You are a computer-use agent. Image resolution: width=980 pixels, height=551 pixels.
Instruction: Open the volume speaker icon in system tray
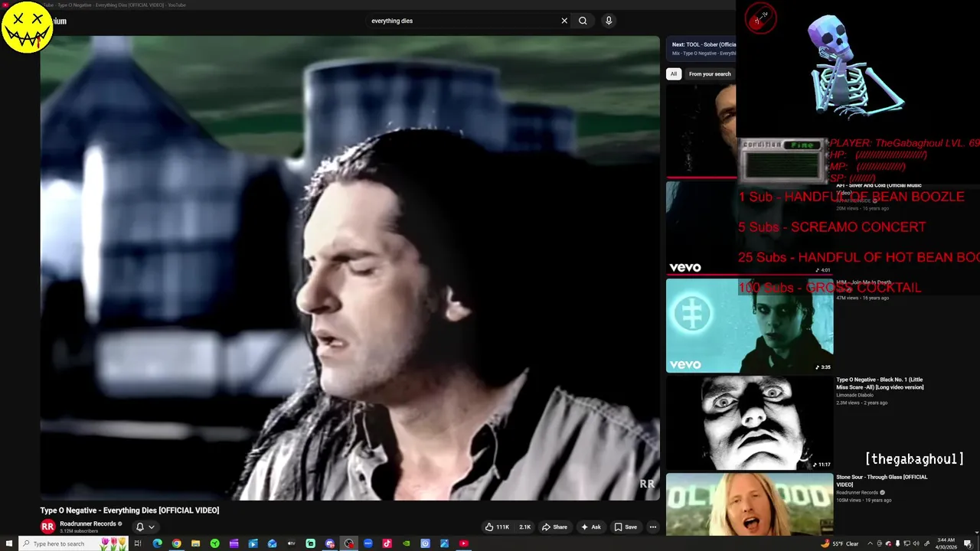[x=916, y=543]
